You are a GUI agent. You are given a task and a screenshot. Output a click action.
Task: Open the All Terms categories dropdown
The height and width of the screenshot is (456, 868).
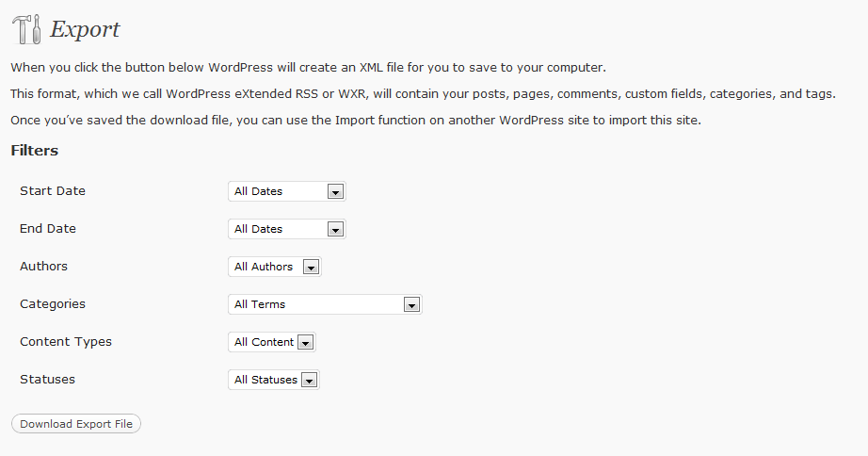325,304
